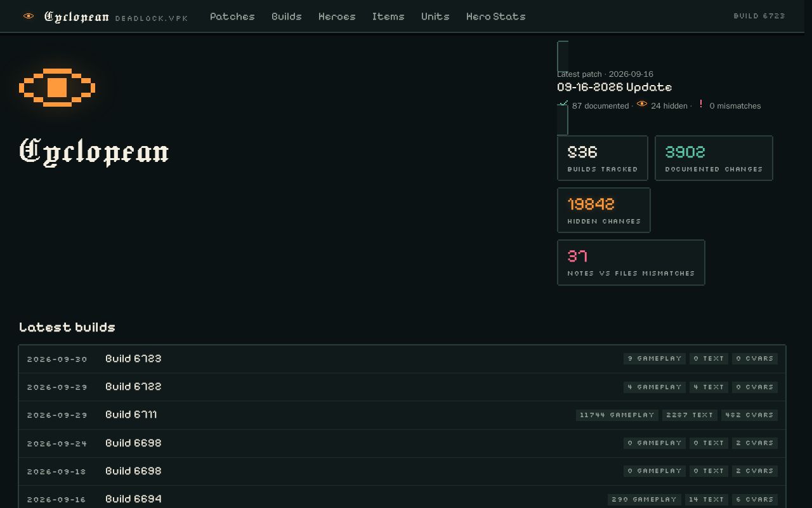
Task: Open the Build 6722 row
Action: click(x=402, y=387)
